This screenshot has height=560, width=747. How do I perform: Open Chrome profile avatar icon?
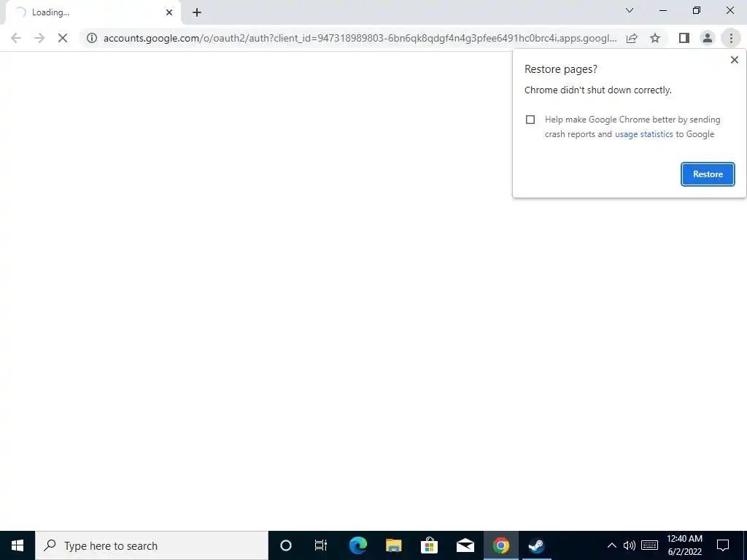(x=708, y=38)
